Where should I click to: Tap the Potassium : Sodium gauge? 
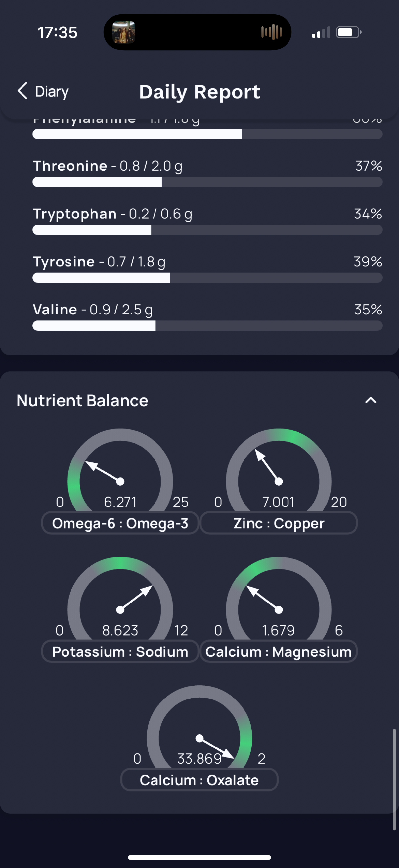tap(120, 598)
